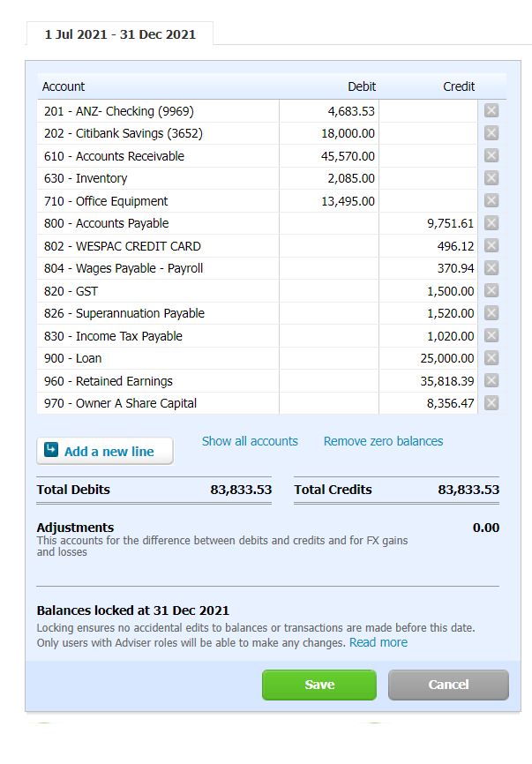
Task: Click Add a new line button
Action: point(105,451)
